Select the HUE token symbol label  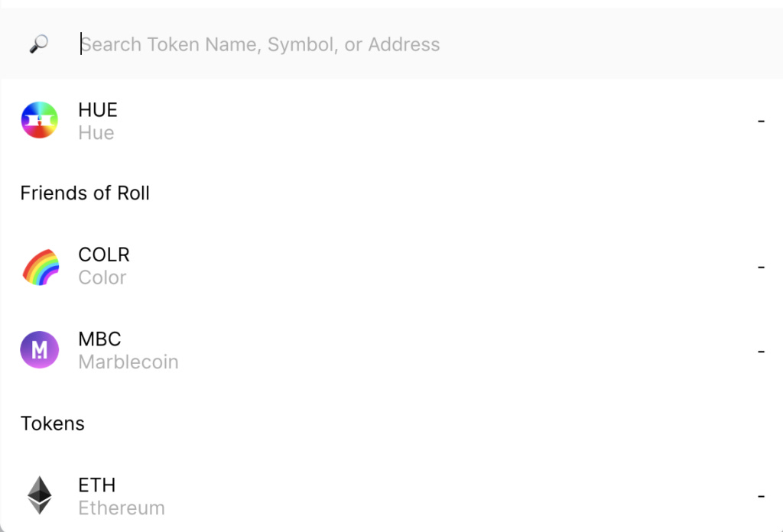pyautogui.click(x=98, y=110)
